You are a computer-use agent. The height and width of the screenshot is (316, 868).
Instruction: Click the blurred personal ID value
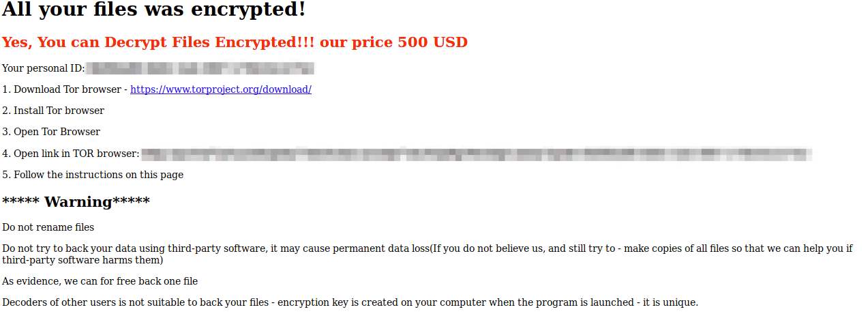tap(200, 68)
